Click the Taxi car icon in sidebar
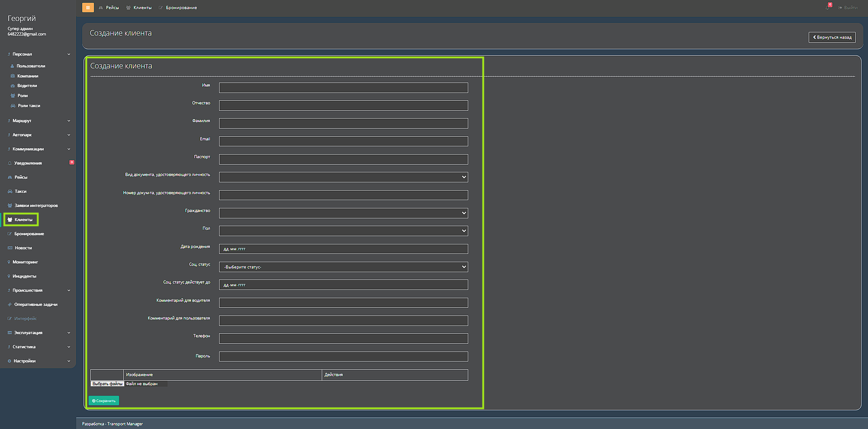This screenshot has height=429, width=868. (x=10, y=191)
